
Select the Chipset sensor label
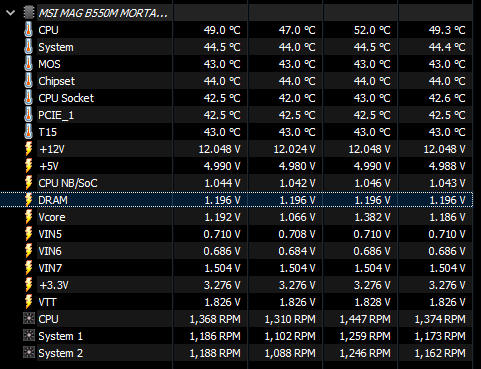click(x=56, y=81)
